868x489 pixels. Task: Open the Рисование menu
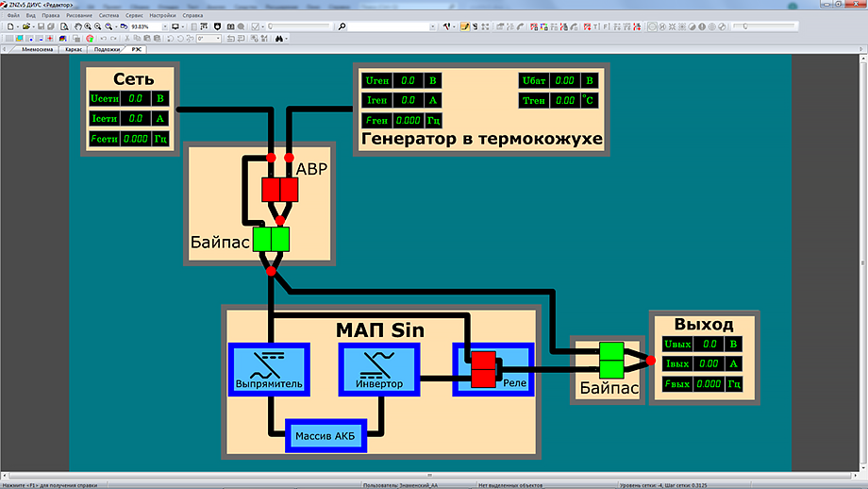click(x=79, y=16)
